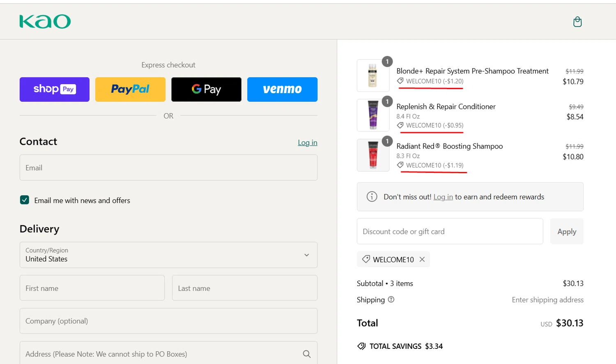Screen dimensions: 616x364
Task: Click the struck-through $9.49 price
Action: [576, 107]
